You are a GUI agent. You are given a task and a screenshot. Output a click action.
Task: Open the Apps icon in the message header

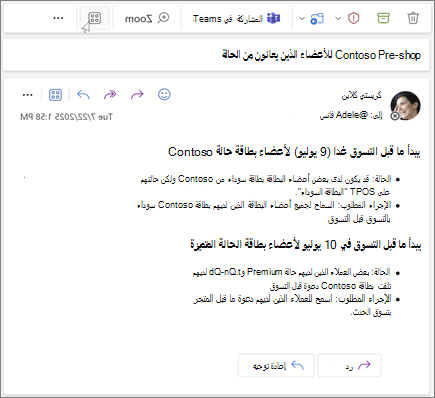[x=55, y=95]
